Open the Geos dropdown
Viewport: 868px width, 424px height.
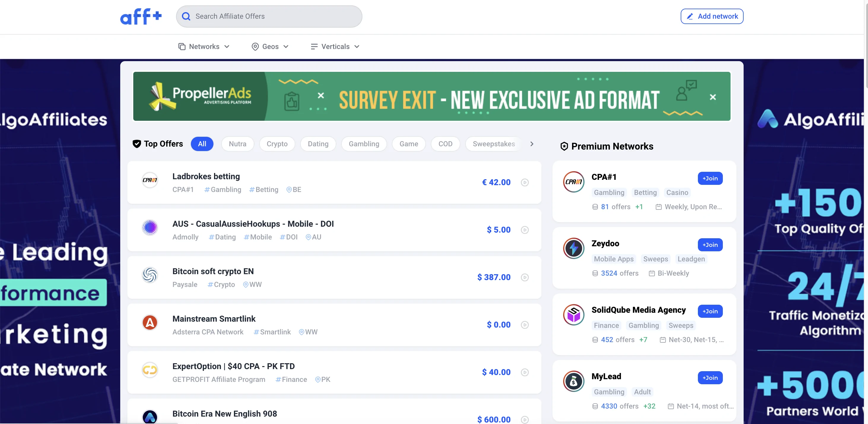270,47
